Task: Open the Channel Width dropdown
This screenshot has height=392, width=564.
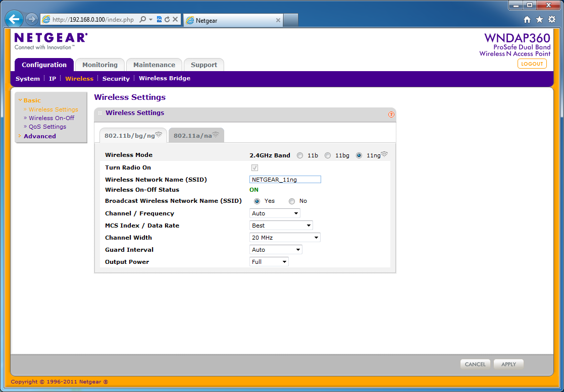Action: [x=285, y=238]
